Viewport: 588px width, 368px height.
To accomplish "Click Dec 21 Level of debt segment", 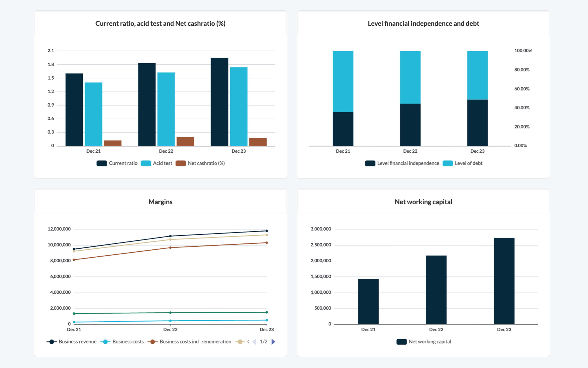I will [x=343, y=81].
